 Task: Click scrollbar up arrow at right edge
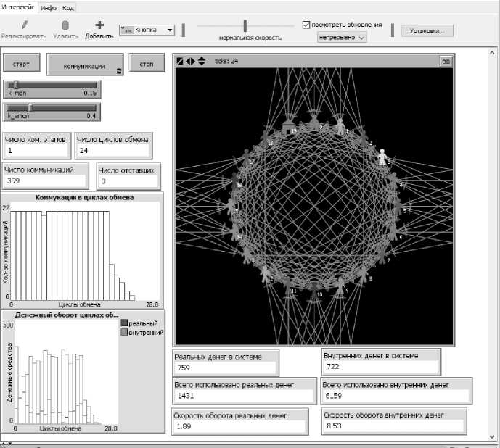pyautogui.click(x=492, y=53)
